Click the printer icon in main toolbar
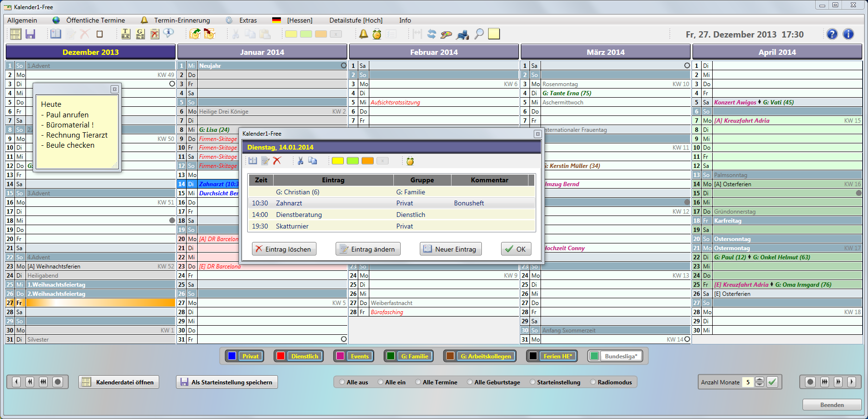The image size is (868, 419). (x=463, y=34)
